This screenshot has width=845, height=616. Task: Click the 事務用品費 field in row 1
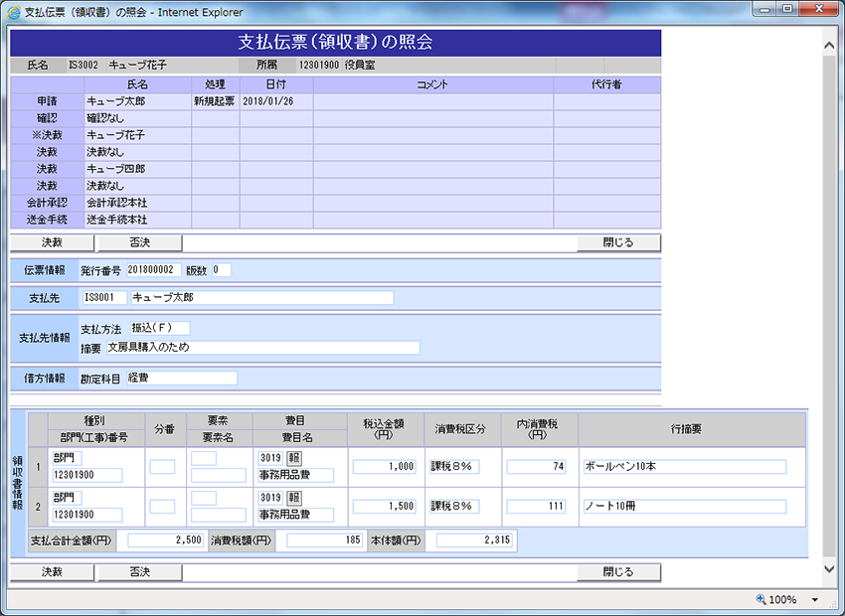(296, 476)
